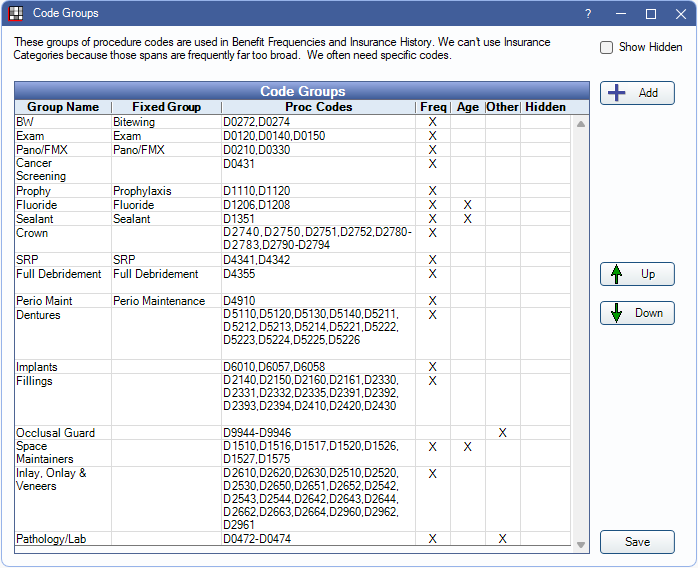The width and height of the screenshot is (698, 568).
Task: Click the help question mark in title bar
Action: coord(587,14)
